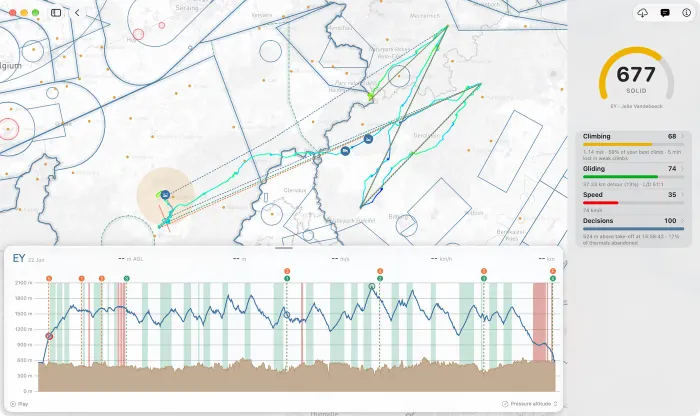Click the 'm AGL' readout in chart header
Screen dimensions: 700x416
[x=131, y=259]
